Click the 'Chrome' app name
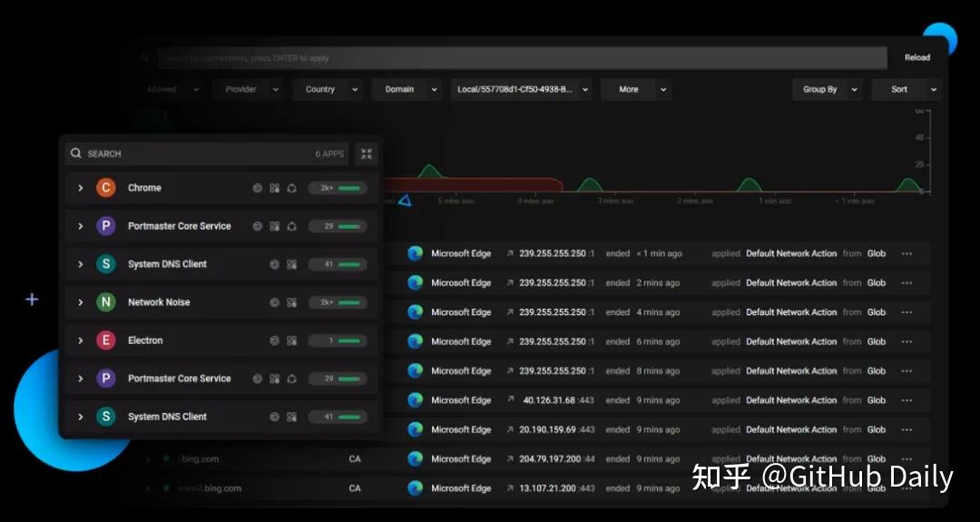The height and width of the screenshot is (522, 980). pos(144,188)
